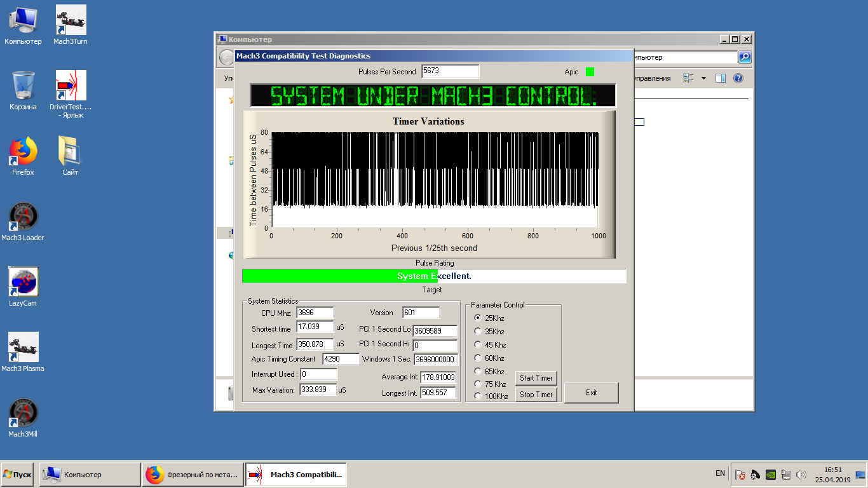
Task: Click the Mach3 driver tray icon
Action: click(756, 474)
